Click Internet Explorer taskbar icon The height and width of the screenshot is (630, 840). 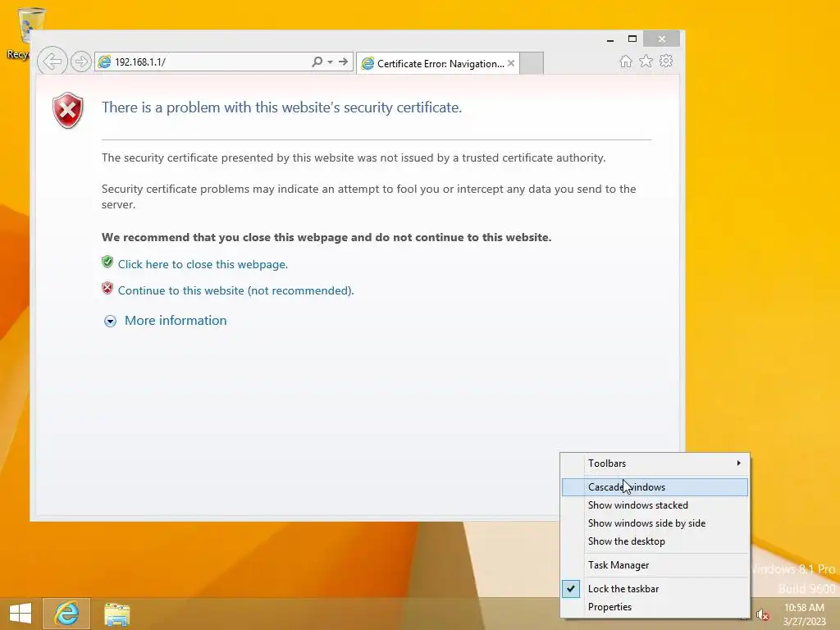click(66, 614)
